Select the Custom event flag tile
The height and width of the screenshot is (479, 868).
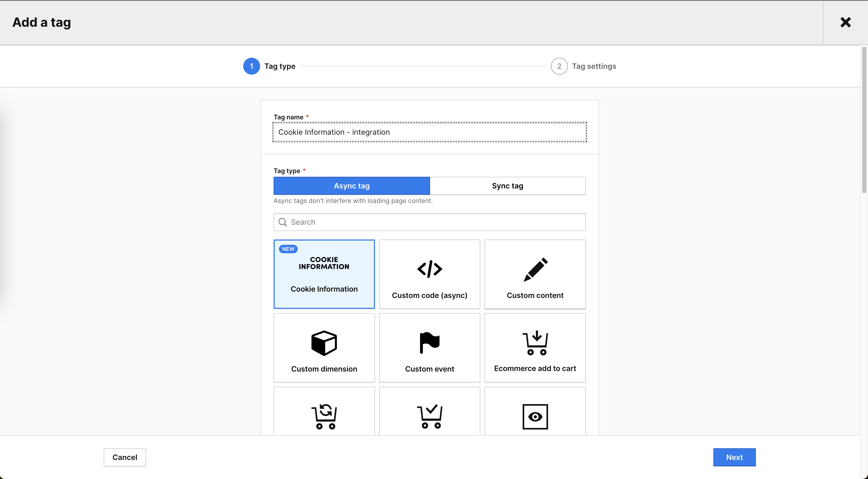click(x=429, y=347)
